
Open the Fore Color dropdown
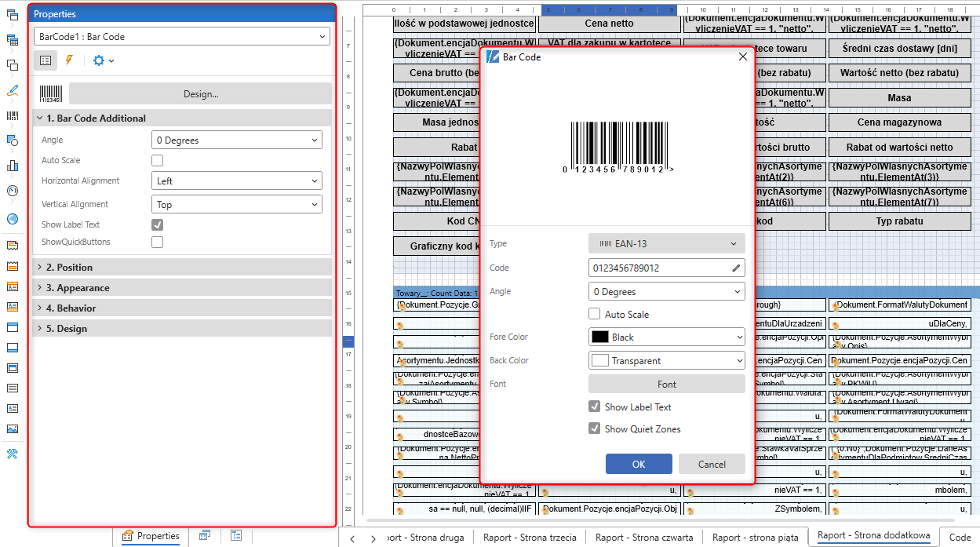click(x=667, y=337)
